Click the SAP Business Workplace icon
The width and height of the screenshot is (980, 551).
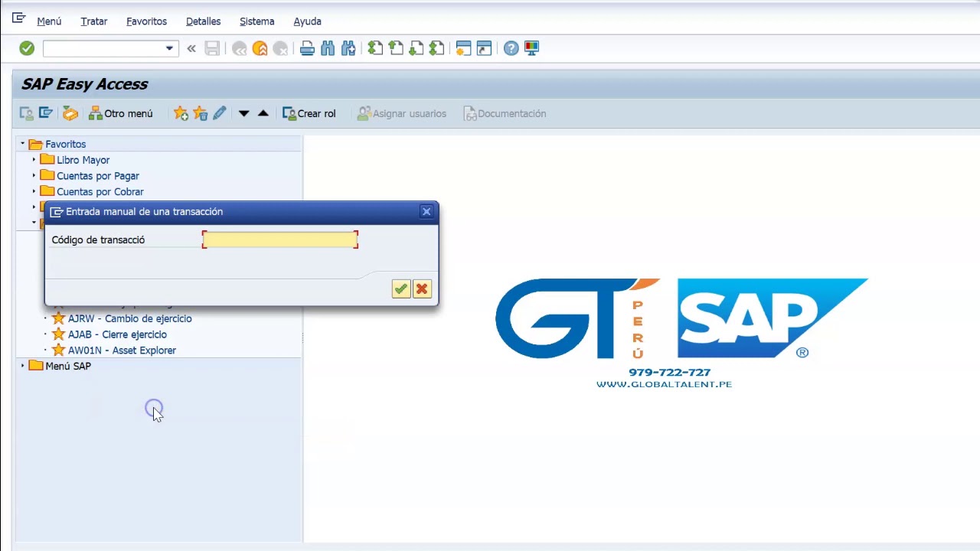pyautogui.click(x=70, y=113)
